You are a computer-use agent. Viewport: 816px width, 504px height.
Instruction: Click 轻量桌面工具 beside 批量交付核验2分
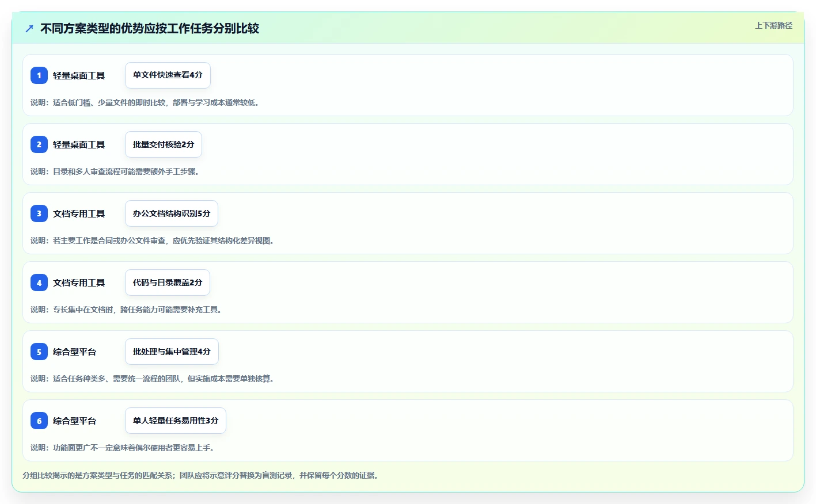[x=79, y=144]
